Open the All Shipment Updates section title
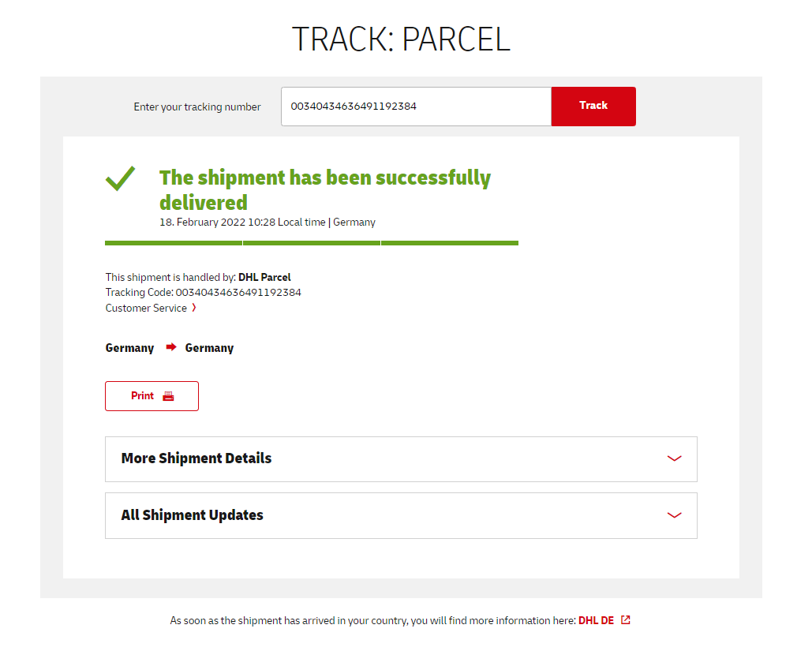This screenshot has width=812, height=651. point(193,515)
